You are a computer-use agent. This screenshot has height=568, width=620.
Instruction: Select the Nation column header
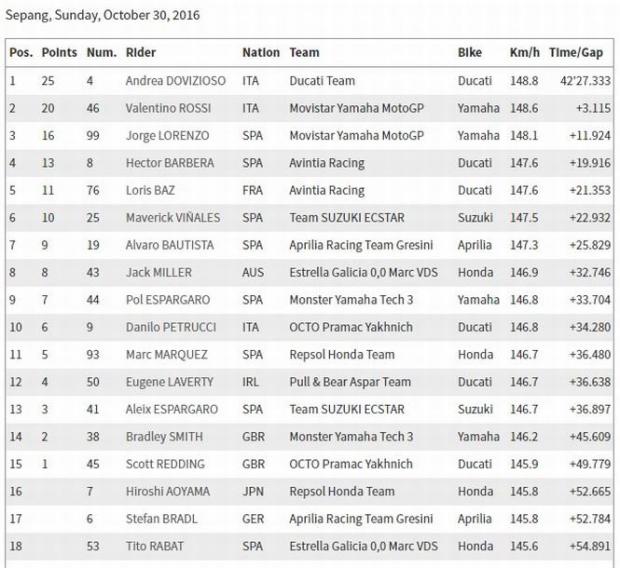click(260, 52)
